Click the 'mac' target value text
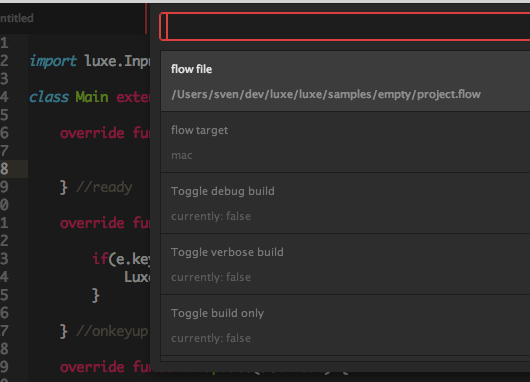This screenshot has height=382, width=530. click(182, 156)
